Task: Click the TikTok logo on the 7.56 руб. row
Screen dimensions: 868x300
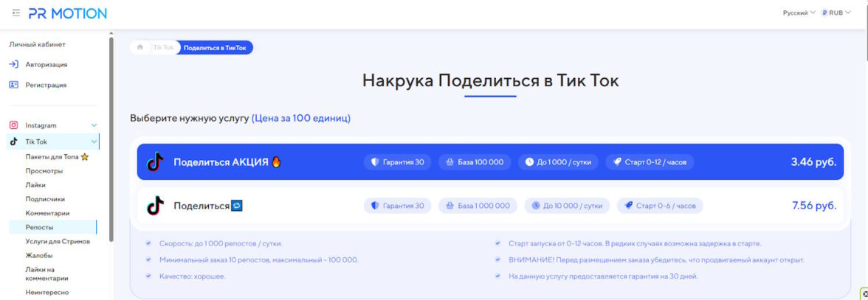Action: point(155,206)
